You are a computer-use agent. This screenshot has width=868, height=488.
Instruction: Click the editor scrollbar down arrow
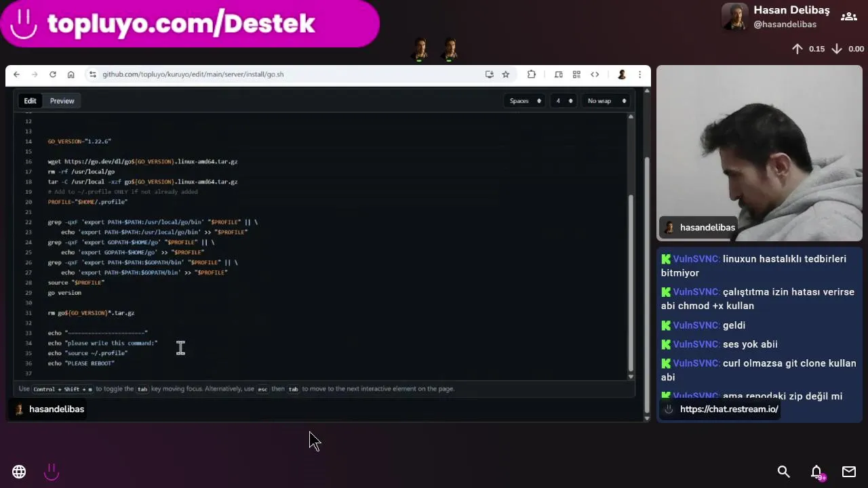(x=631, y=376)
